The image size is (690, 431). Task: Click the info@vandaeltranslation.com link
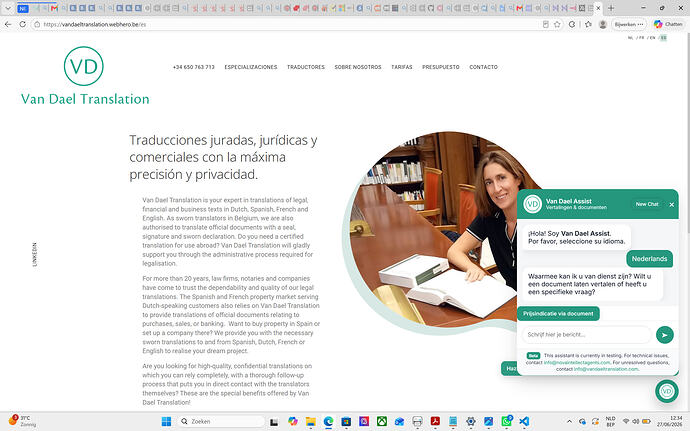pyautogui.click(x=606, y=369)
